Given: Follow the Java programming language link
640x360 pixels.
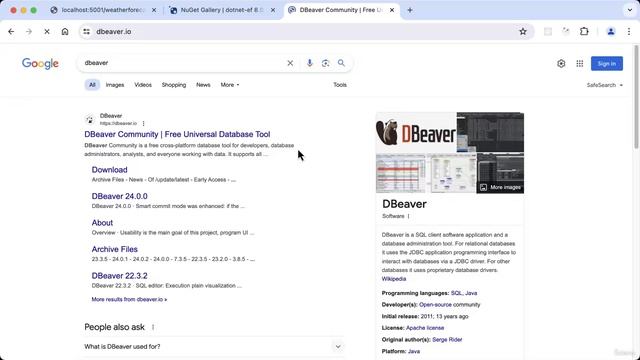Looking at the screenshot, I should coord(471,293).
